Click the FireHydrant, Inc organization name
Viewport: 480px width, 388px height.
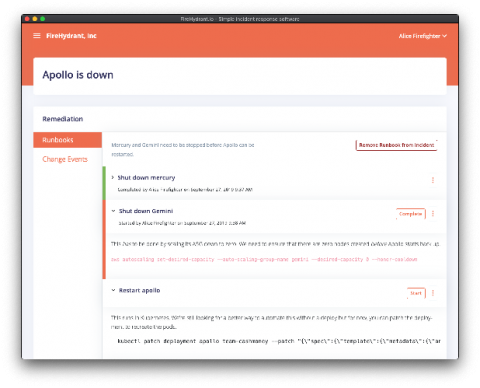click(x=71, y=36)
